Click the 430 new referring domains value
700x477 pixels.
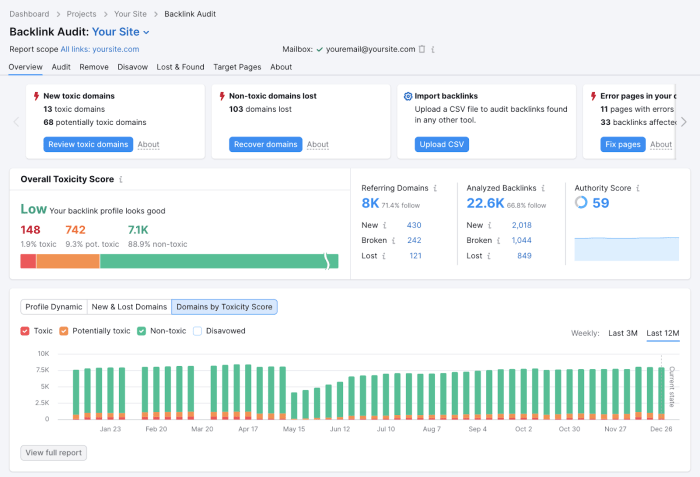click(x=414, y=225)
